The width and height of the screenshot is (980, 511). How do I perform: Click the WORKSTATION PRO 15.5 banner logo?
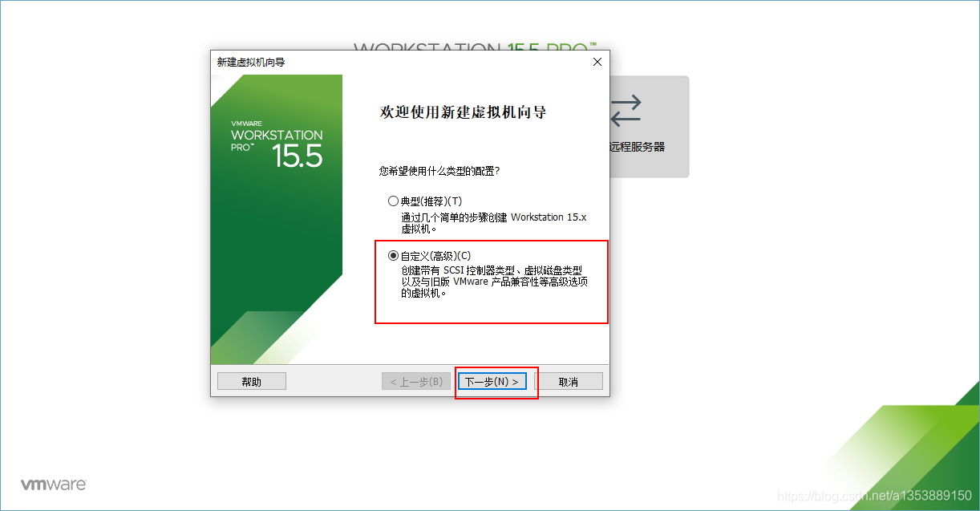[277, 145]
